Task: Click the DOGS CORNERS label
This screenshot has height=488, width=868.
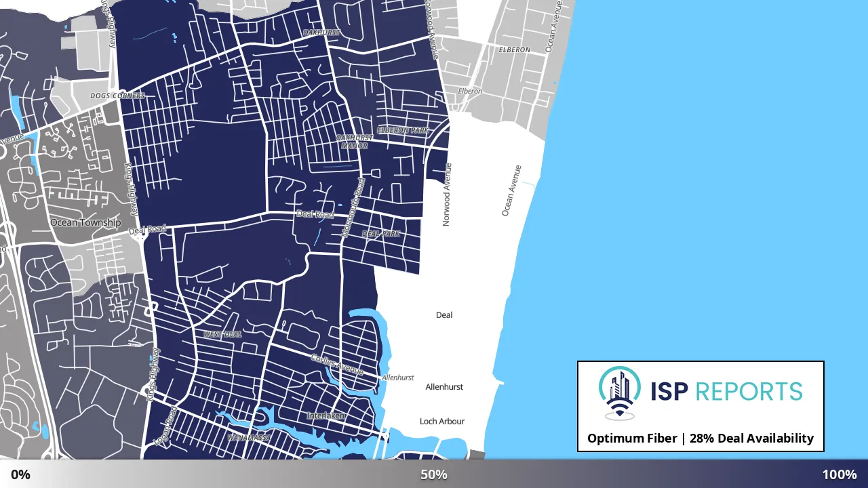Action: tap(117, 96)
